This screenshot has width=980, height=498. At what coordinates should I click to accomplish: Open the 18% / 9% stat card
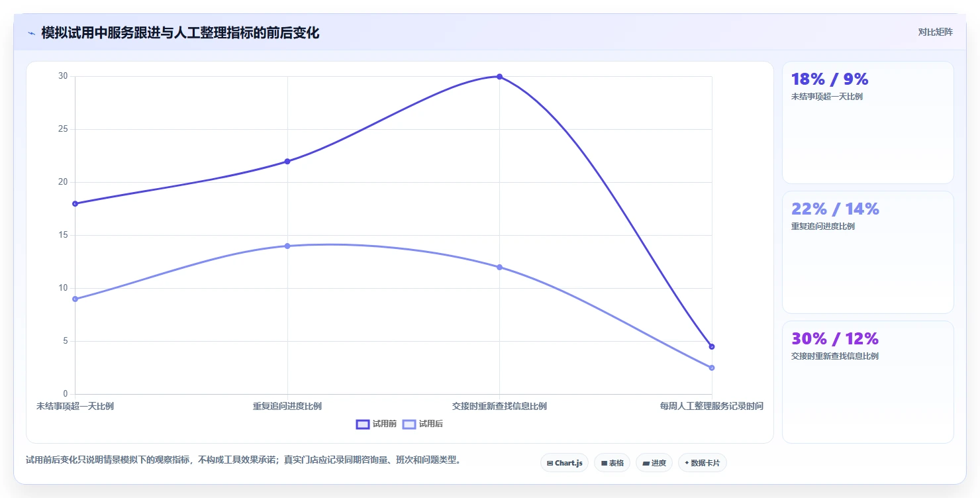[867, 123]
